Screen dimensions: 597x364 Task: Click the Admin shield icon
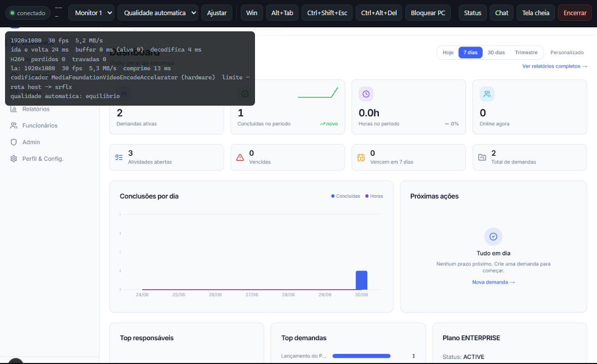pos(14,142)
